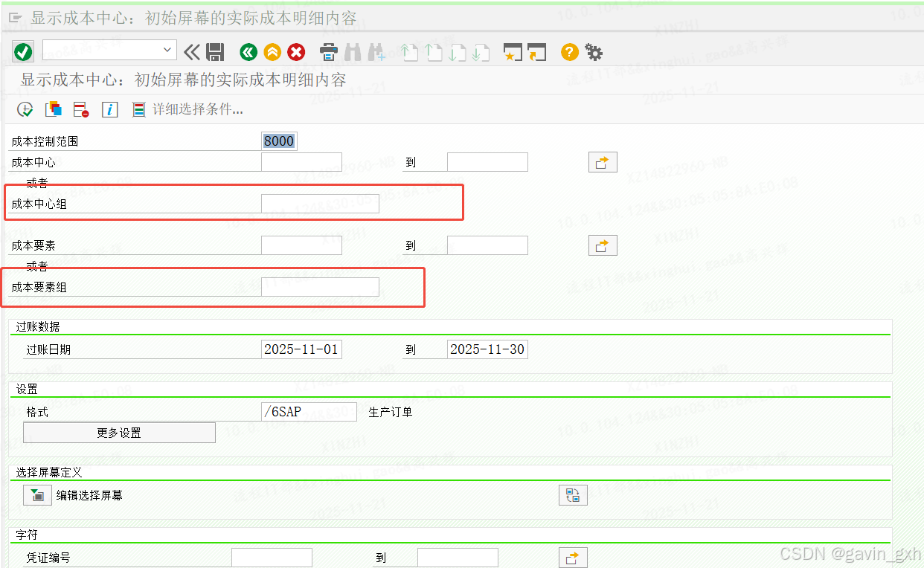The width and height of the screenshot is (924, 568).
Task: Click inside the 成本中心组 input field
Action: point(320,203)
